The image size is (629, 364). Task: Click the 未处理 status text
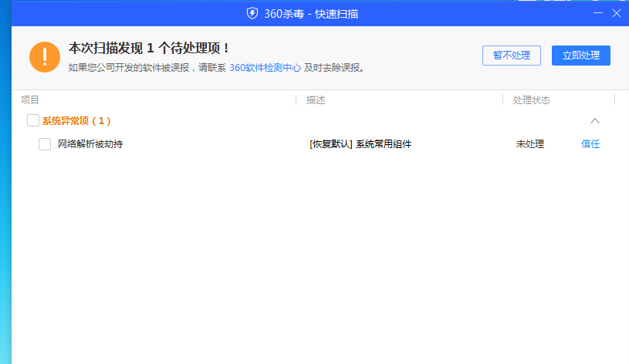point(529,144)
